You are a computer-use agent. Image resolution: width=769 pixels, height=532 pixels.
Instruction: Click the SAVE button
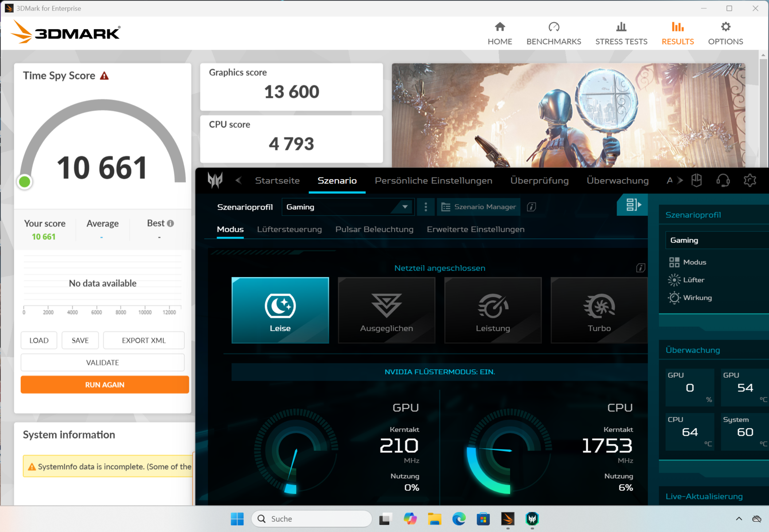80,340
